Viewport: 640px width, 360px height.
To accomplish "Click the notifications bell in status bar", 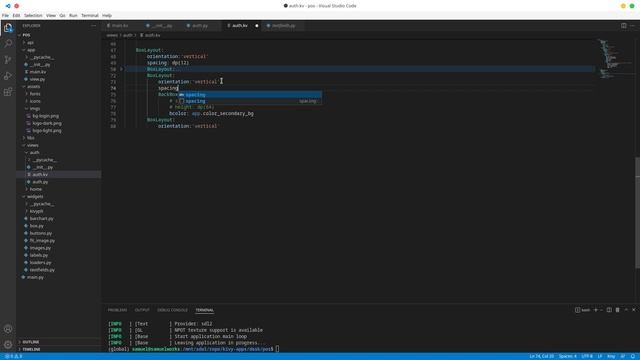I will point(633,356).
